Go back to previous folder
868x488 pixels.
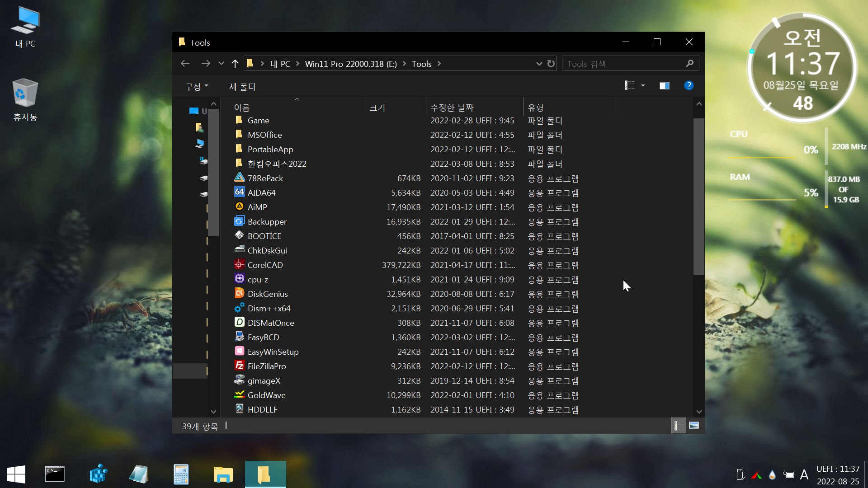pos(185,64)
